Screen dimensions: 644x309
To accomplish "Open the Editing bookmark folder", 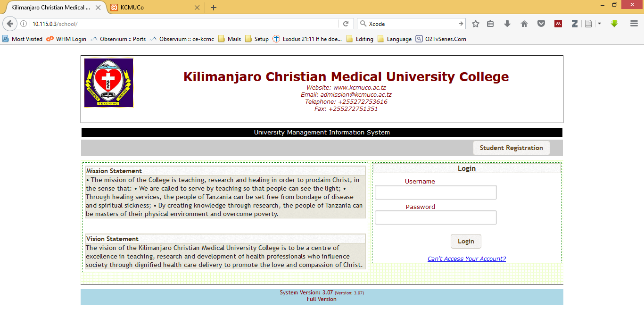I will [360, 39].
